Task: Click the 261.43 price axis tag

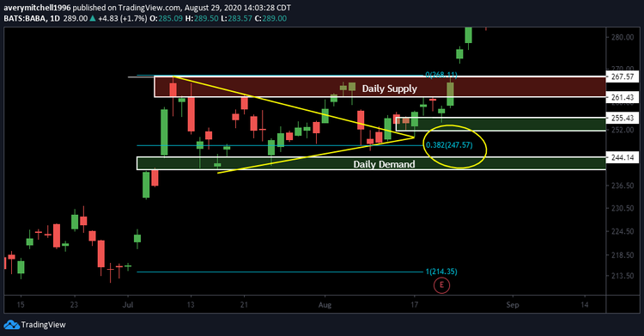Action: 623,97
